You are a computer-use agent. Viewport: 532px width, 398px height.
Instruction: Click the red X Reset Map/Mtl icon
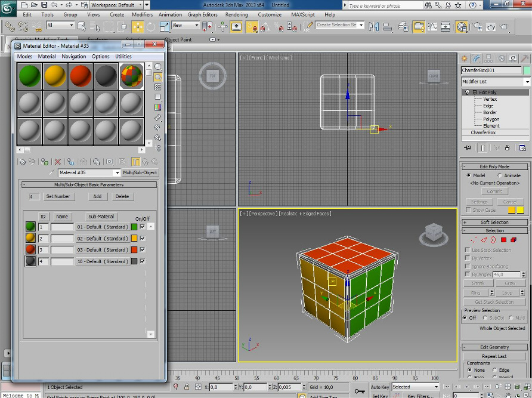coord(58,162)
